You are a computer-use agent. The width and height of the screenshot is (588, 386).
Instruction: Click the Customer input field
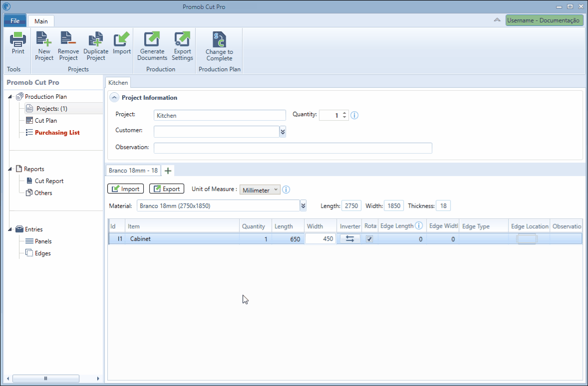coord(216,131)
